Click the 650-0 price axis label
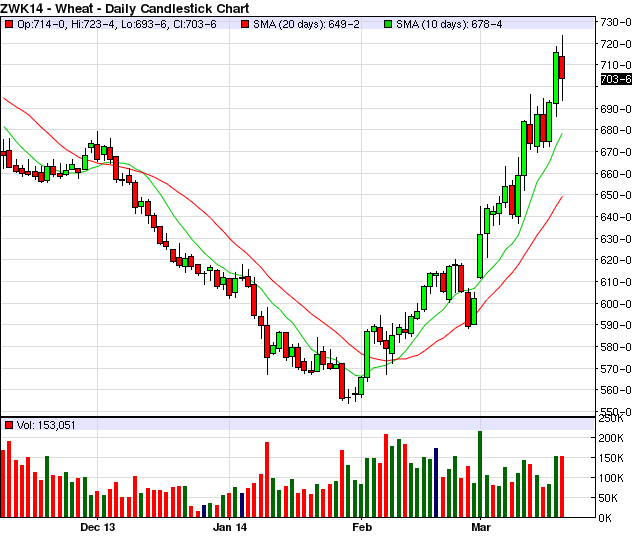640x536 pixels. 616,195
